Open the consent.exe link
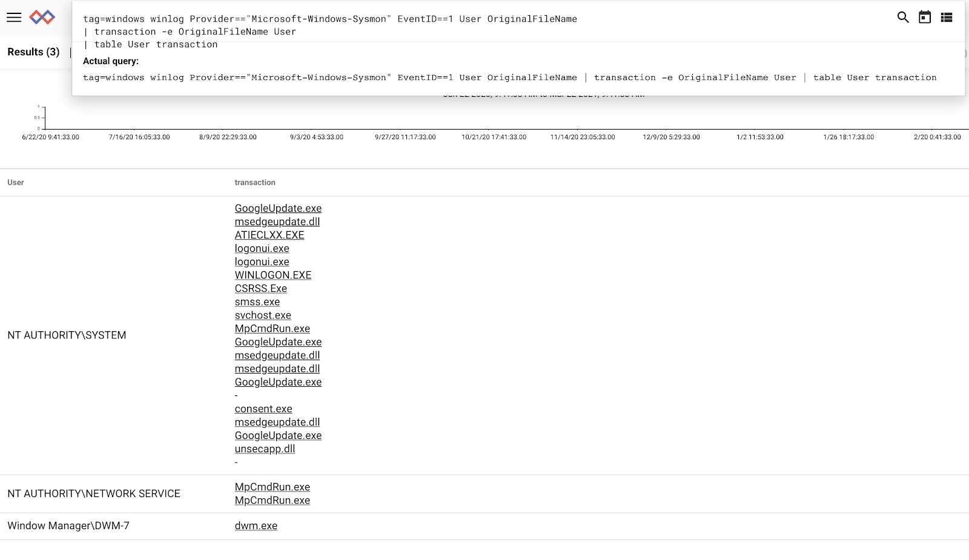 click(x=263, y=409)
